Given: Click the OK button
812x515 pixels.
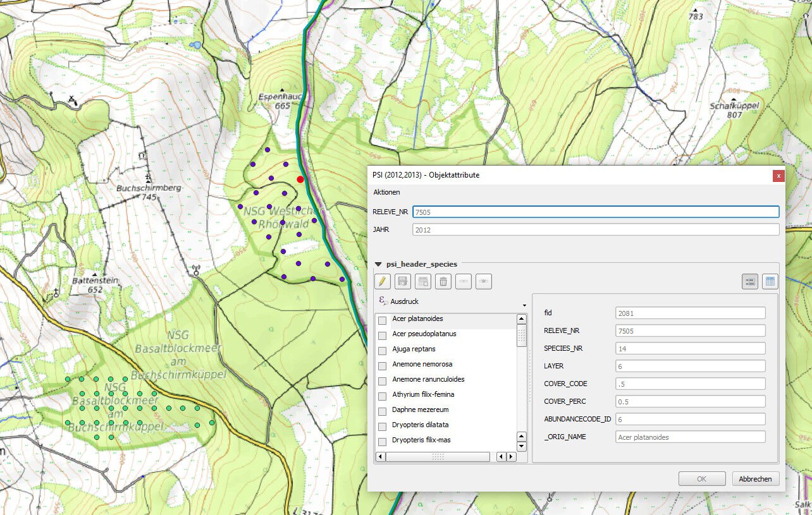Looking at the screenshot, I should [701, 479].
